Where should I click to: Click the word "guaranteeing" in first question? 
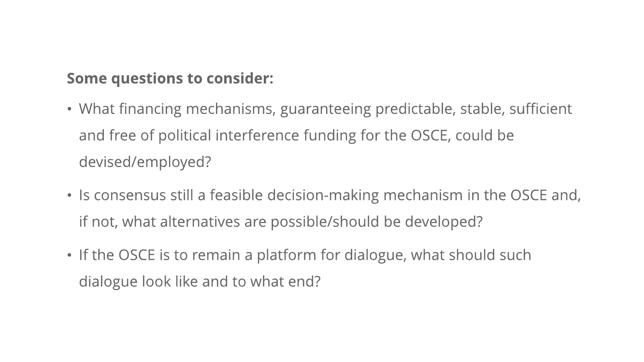326,109
